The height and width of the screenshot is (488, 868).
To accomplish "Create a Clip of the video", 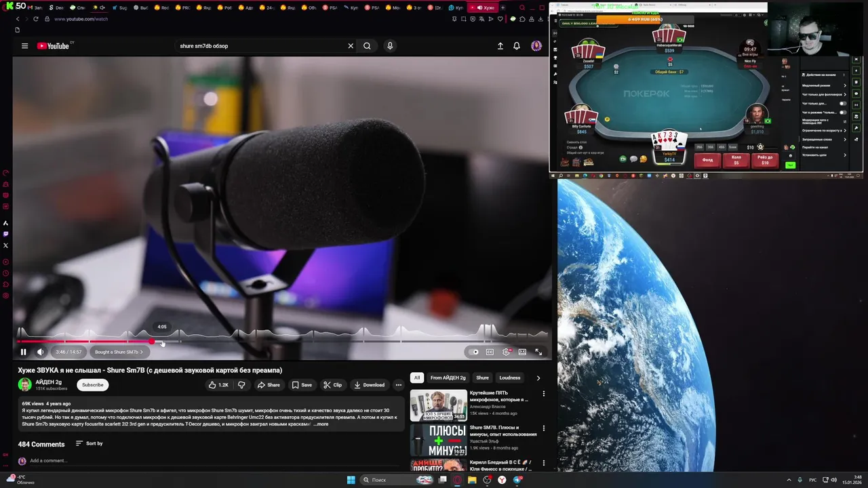I will click(x=332, y=385).
